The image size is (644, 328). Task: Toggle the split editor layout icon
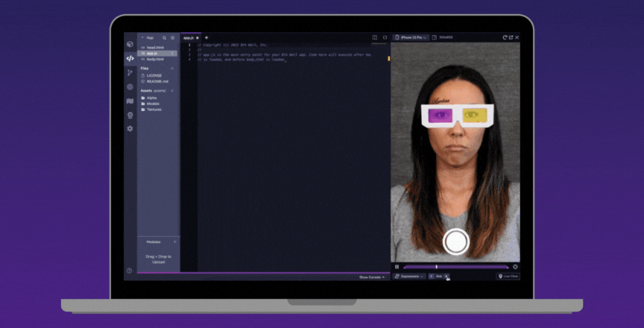click(375, 37)
